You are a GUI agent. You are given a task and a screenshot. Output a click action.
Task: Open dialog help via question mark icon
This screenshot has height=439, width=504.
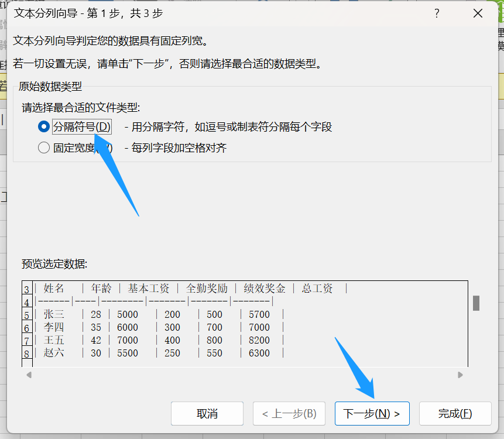click(436, 13)
